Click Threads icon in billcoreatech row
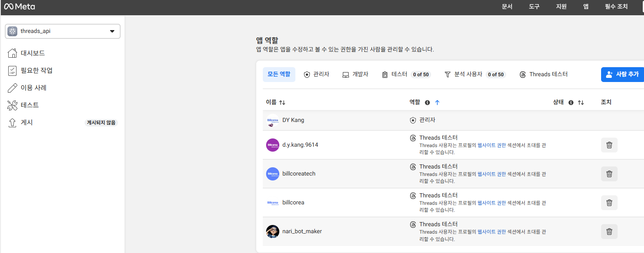 pos(413,167)
